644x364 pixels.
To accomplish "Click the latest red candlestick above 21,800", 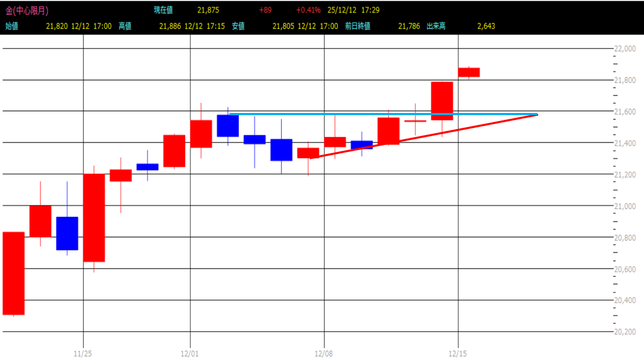I will [x=469, y=72].
